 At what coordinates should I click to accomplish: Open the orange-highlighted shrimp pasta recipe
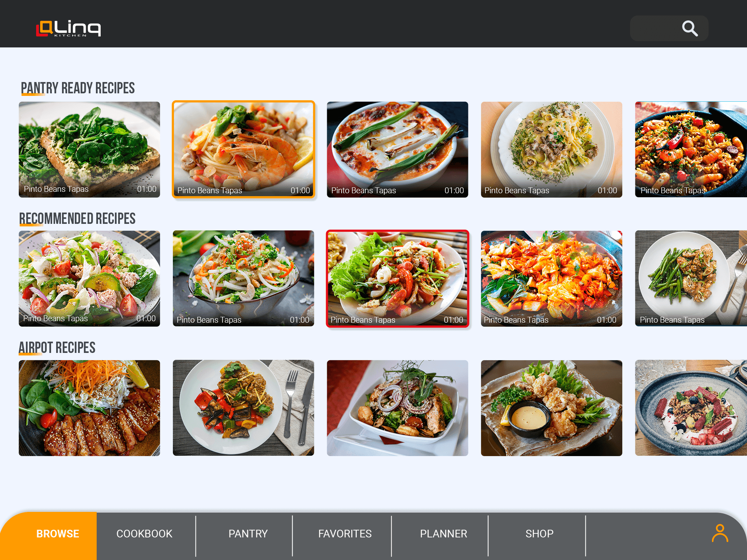[243, 149]
